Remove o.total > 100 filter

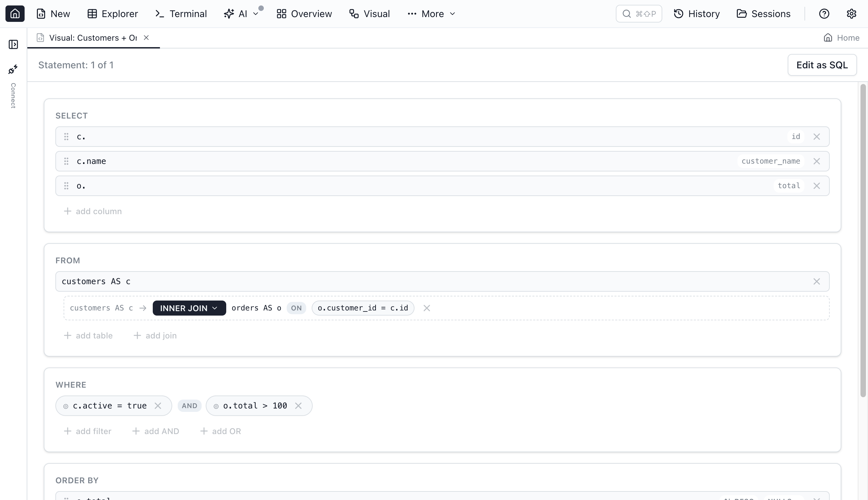pyautogui.click(x=298, y=406)
